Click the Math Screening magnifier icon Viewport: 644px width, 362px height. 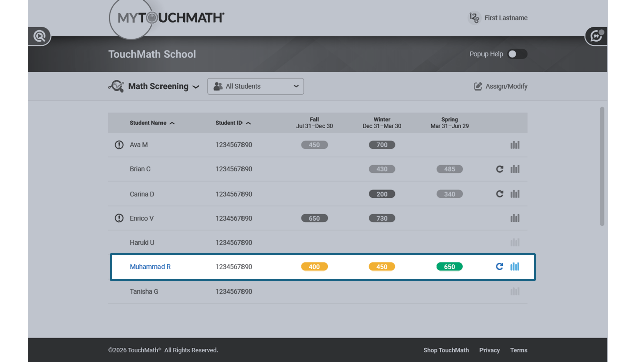116,86
